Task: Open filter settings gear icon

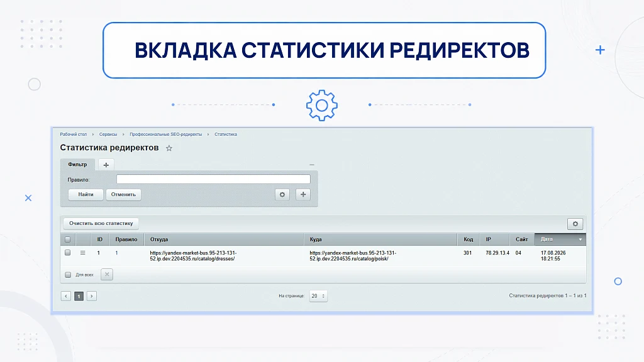Action: click(x=282, y=195)
